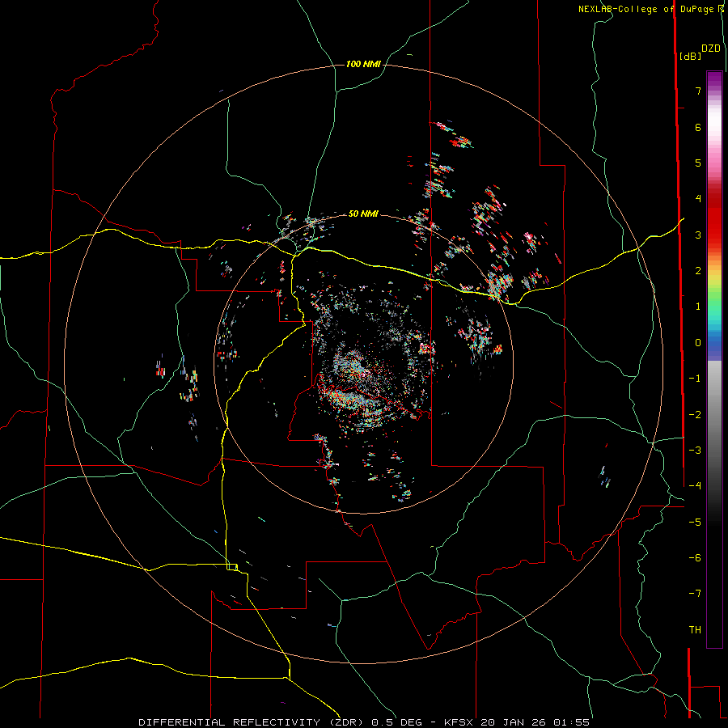Click the '100 NMI' range ring label
Screen dimensions: 728x728
(x=363, y=64)
